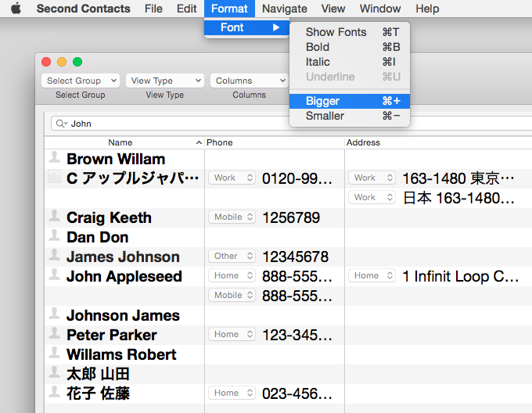Click person icon beside 太郎 山田
Image resolution: width=532 pixels, height=413 pixels.
54,372
